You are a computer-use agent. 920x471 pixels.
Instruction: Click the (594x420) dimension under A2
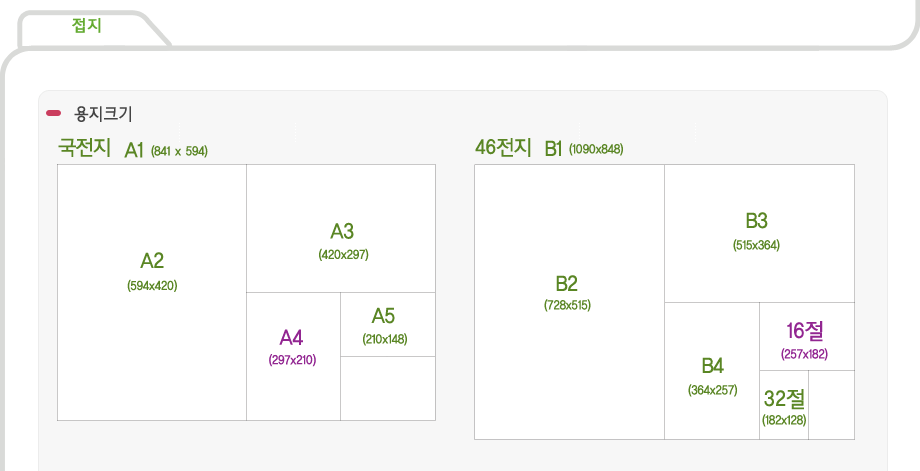click(x=152, y=286)
